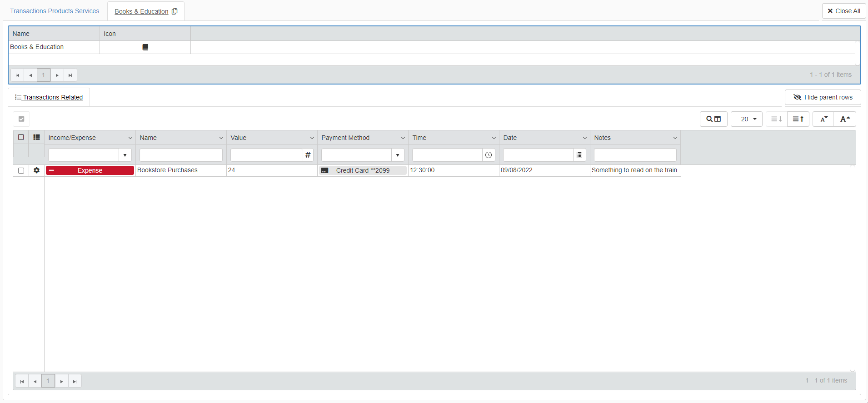
Task: Hide parent rows using the eye button
Action: tap(823, 97)
